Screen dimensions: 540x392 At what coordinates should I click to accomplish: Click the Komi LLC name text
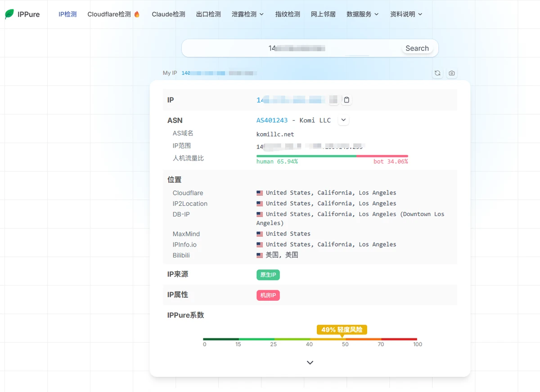(x=315, y=120)
